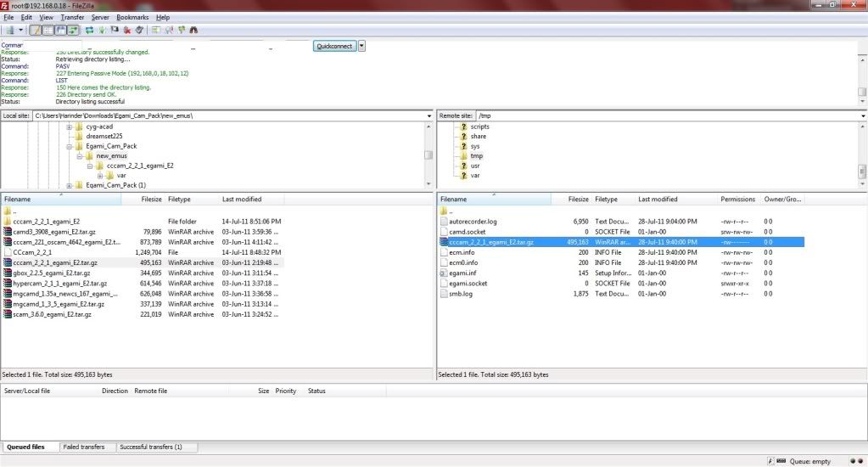This screenshot has width=868, height=467.
Task: Select the usr folder in remote tree
Action: point(475,166)
